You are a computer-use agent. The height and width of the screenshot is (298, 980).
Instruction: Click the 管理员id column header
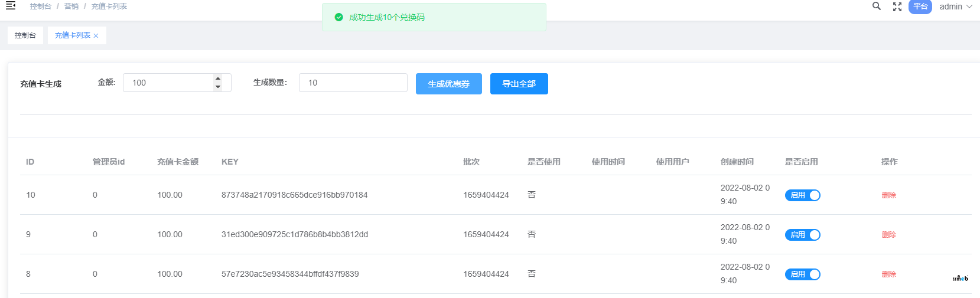[109, 162]
